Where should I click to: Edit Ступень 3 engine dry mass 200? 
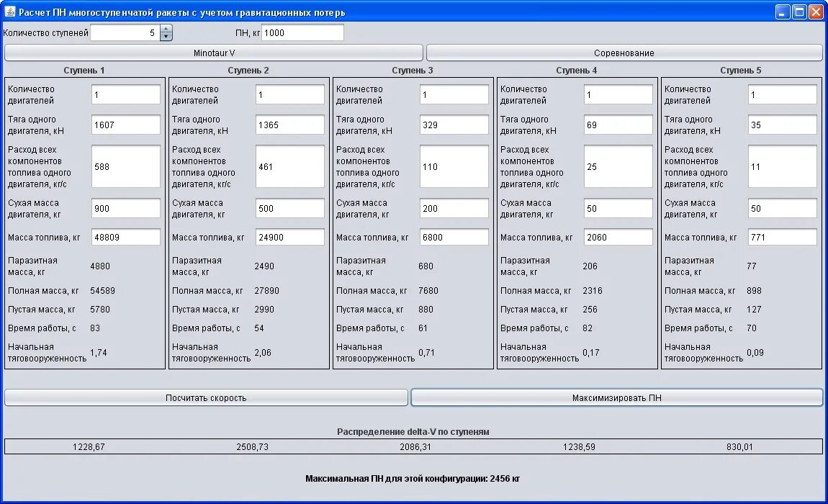pos(454,208)
